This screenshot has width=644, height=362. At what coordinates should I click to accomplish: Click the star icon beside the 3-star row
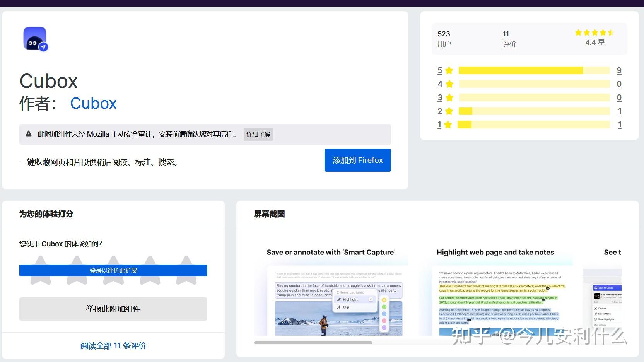449,97
